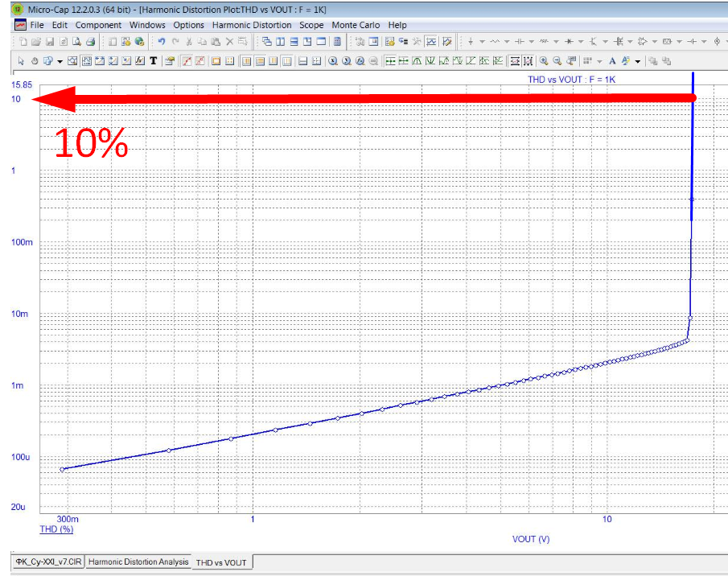Place a resistor component
The height and width of the screenshot is (576, 728).
pos(495,42)
